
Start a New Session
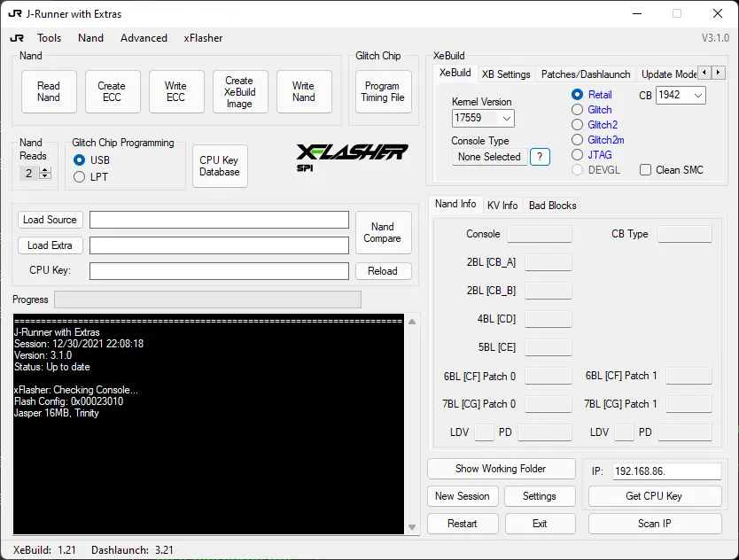point(463,496)
